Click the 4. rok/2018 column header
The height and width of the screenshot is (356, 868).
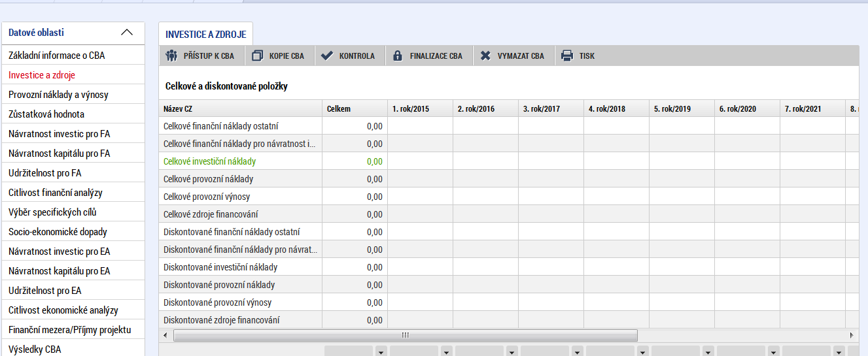coord(616,108)
